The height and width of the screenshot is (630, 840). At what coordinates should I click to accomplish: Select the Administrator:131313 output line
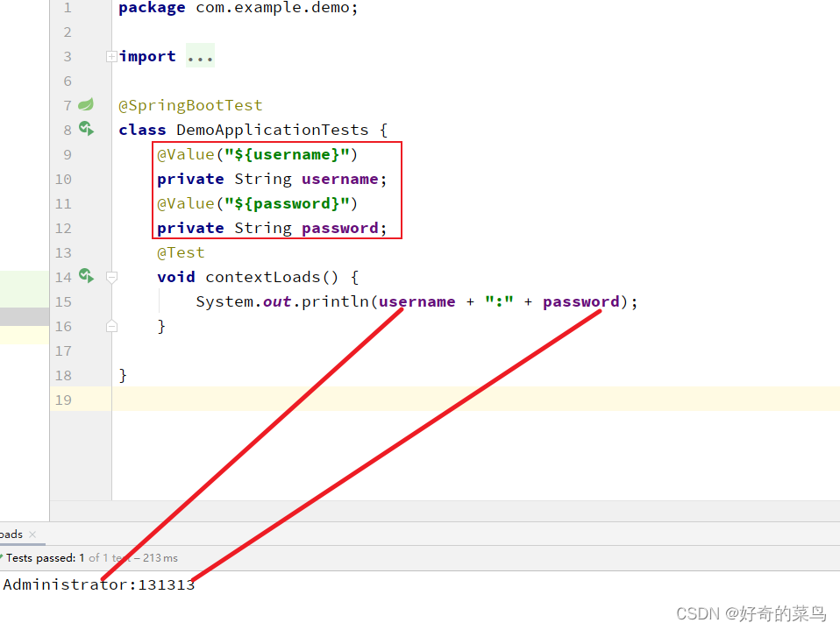point(99,584)
